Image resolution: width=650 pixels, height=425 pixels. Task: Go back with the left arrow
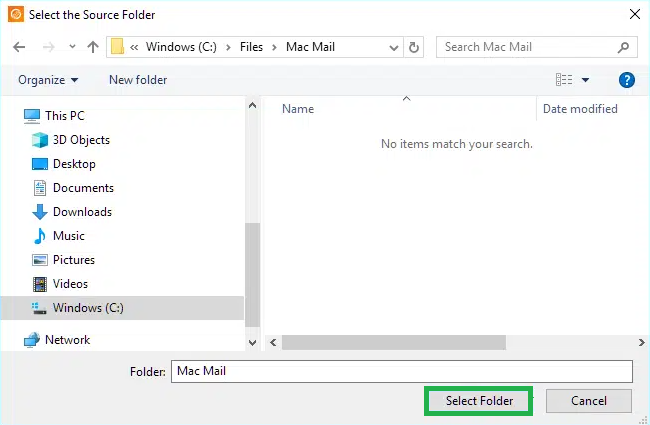(19, 47)
